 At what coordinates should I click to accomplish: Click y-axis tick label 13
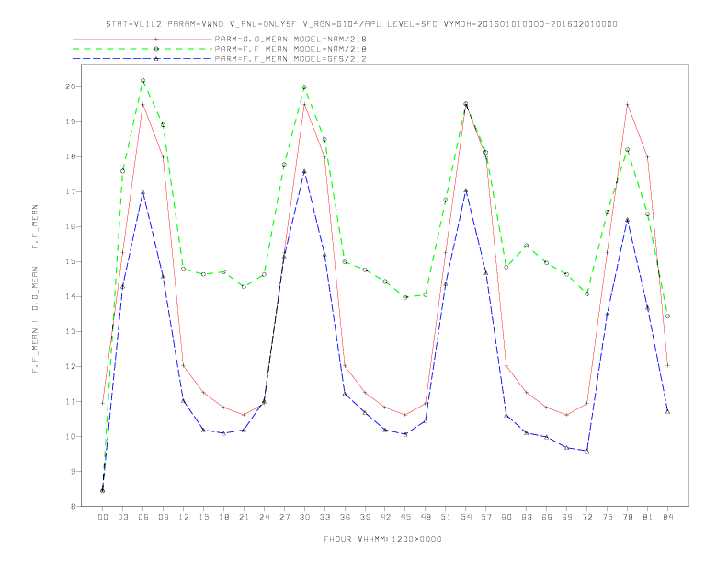click(x=71, y=332)
